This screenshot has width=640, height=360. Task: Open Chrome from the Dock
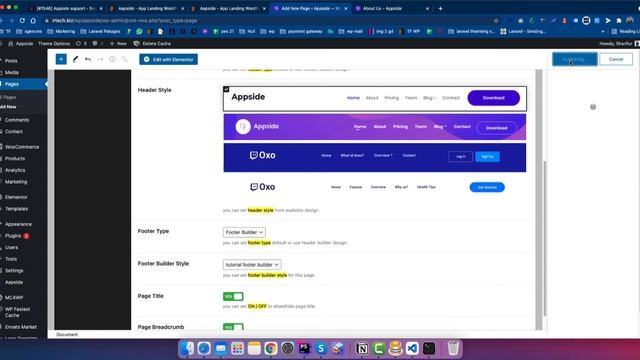point(271,349)
